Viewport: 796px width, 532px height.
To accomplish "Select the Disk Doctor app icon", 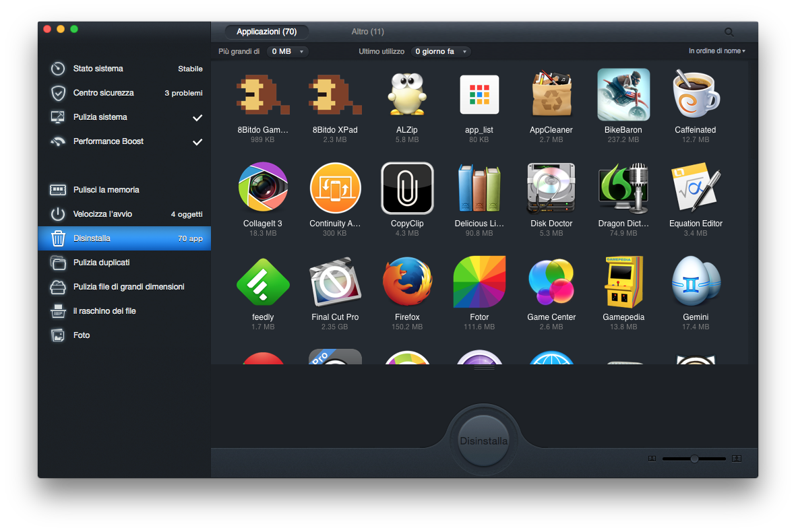I will click(551, 188).
